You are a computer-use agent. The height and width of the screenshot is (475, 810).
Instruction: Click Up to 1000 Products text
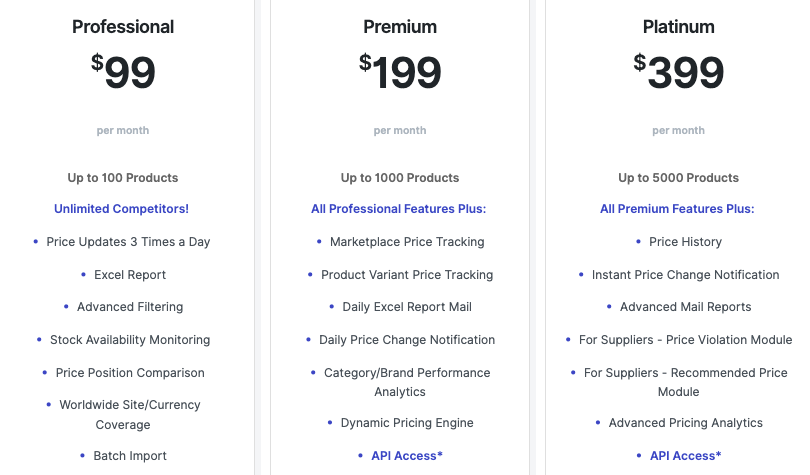(x=400, y=178)
